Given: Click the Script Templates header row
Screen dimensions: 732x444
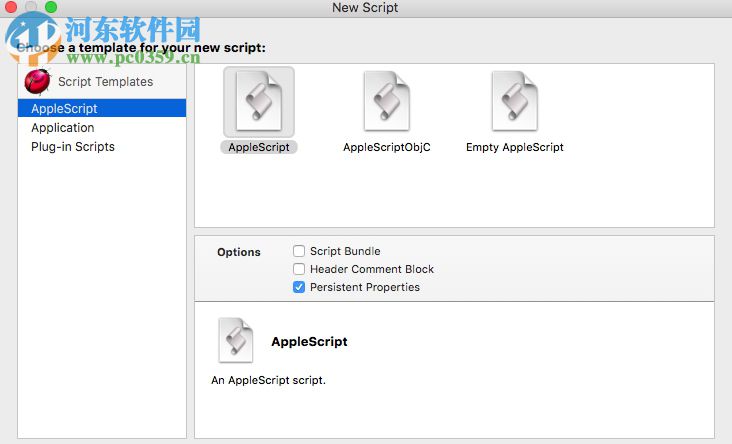Looking at the screenshot, I should click(x=102, y=81).
